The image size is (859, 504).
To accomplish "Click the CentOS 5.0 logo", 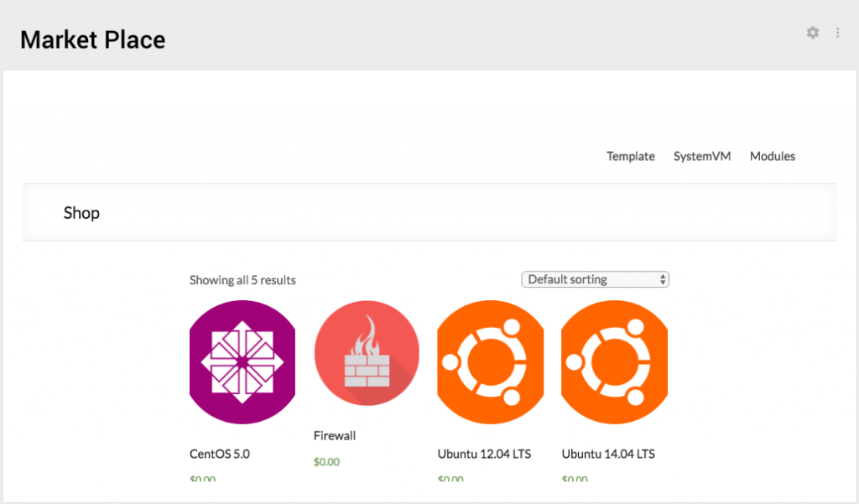I will coord(242,362).
